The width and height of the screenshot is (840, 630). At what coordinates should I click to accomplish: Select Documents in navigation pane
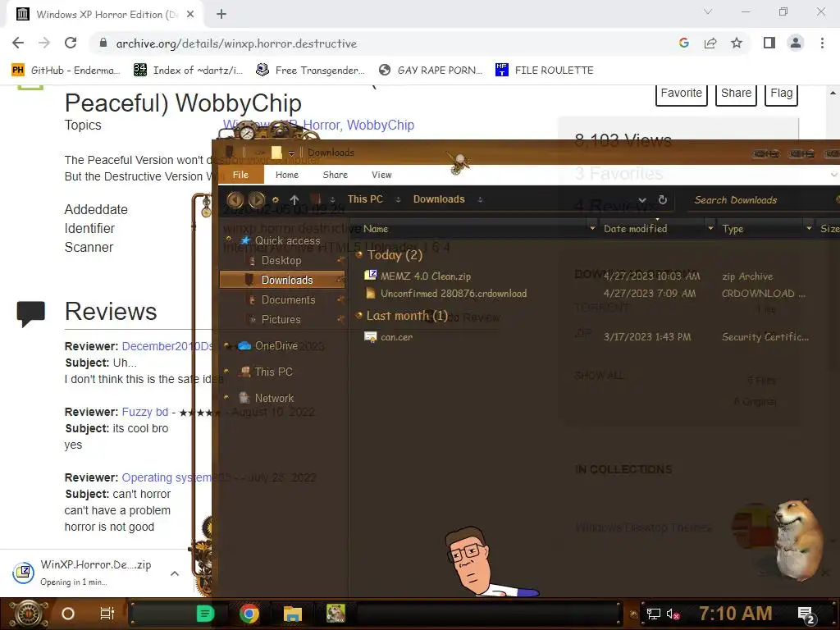pos(288,300)
